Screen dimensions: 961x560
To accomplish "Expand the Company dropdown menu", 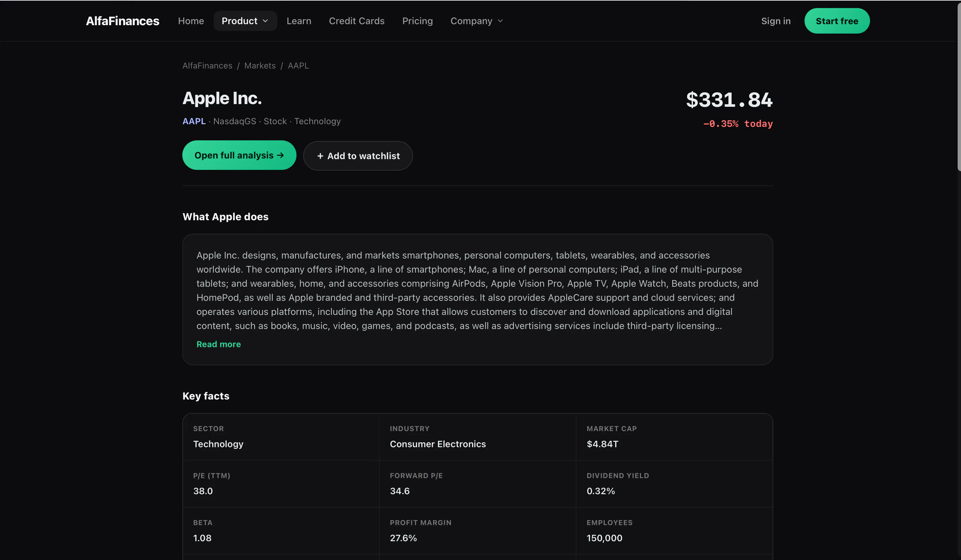I will tap(477, 21).
